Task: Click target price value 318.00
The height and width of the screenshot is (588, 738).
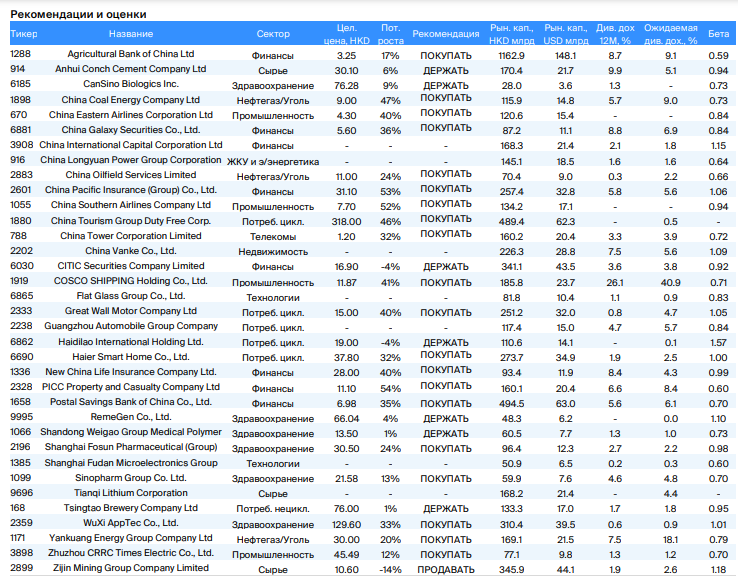Action: pos(346,222)
